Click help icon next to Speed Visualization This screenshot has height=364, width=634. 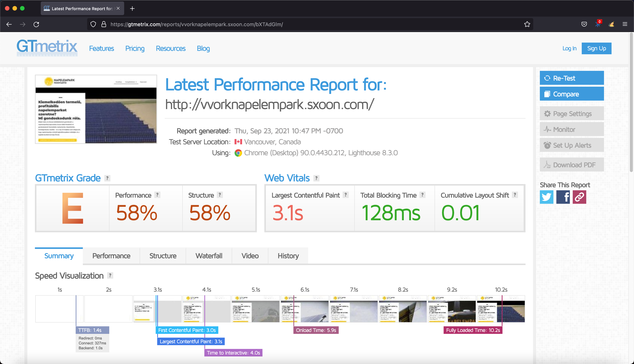(x=110, y=275)
